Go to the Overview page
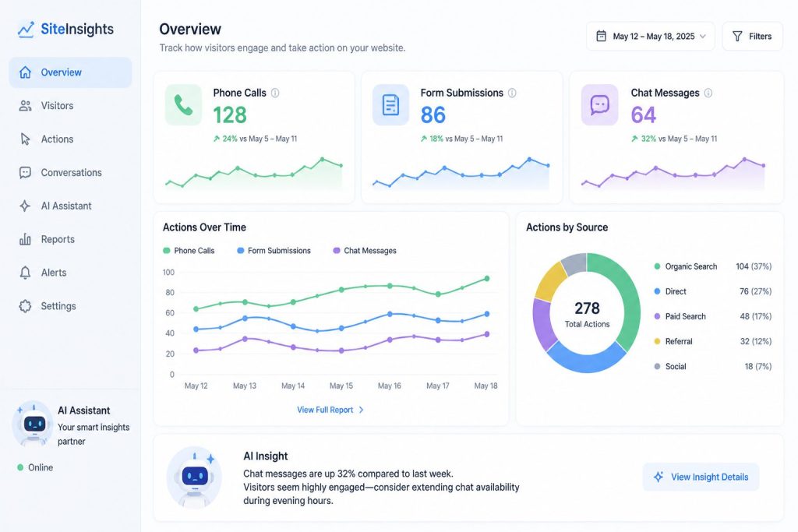Image resolution: width=798 pixels, height=532 pixels. click(x=70, y=72)
